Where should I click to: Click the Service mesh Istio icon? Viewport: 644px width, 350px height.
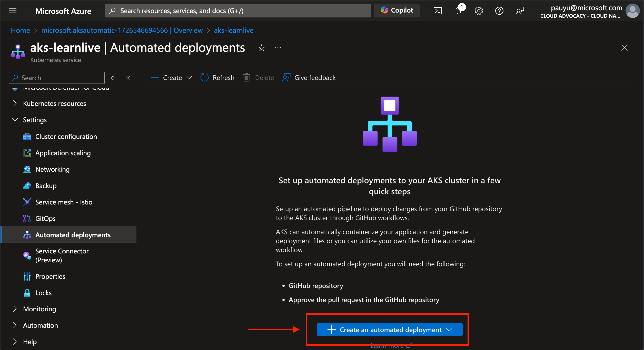27,202
